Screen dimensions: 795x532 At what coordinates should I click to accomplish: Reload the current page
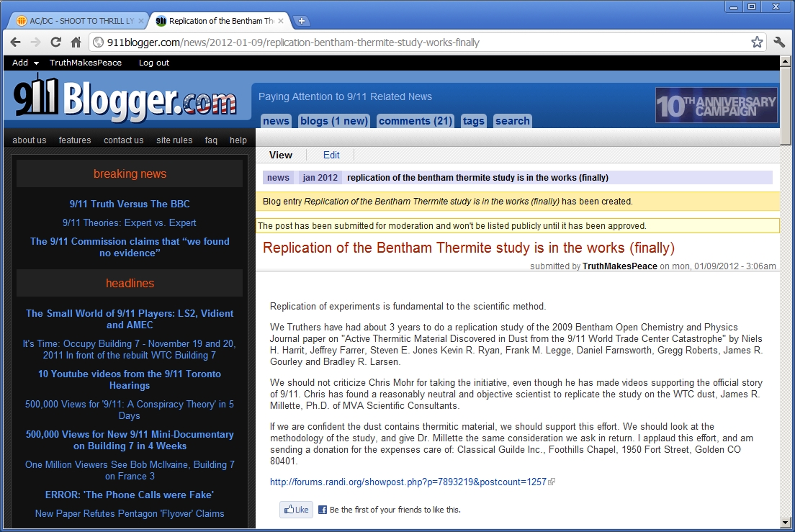point(55,42)
